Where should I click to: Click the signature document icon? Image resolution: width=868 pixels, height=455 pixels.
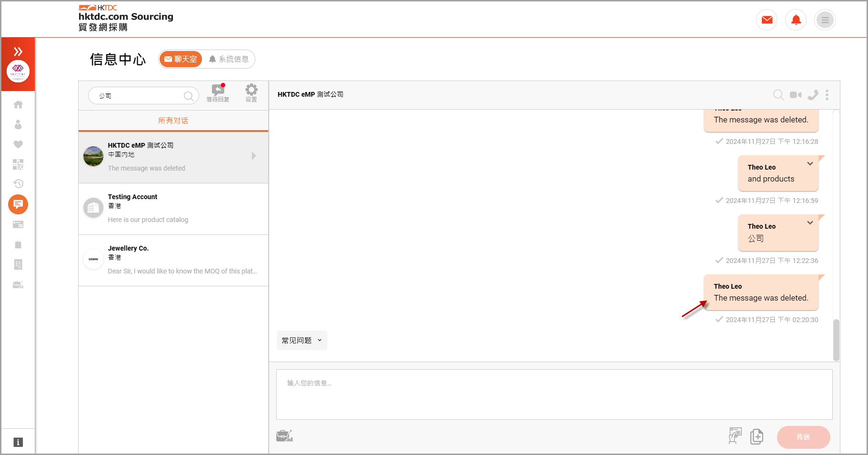735,435
